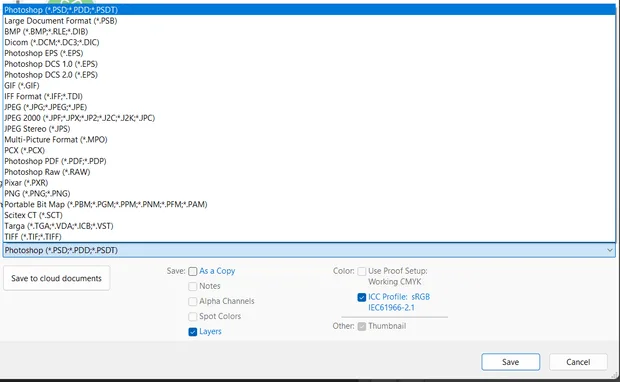620x382 pixels.
Task: Select Photoshop DCS 2.0 (*.EPS)
Action: pyautogui.click(x=309, y=74)
